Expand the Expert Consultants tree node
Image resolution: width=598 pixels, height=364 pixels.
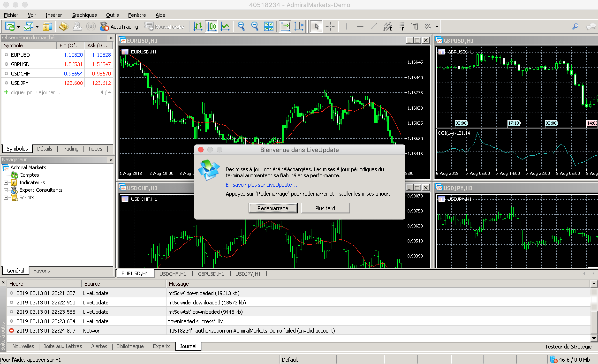tap(6, 190)
